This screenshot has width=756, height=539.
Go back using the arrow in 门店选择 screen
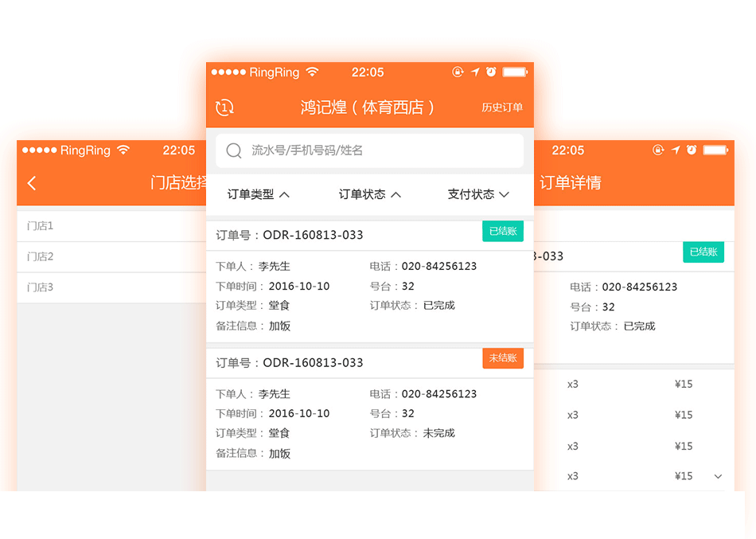(x=32, y=183)
